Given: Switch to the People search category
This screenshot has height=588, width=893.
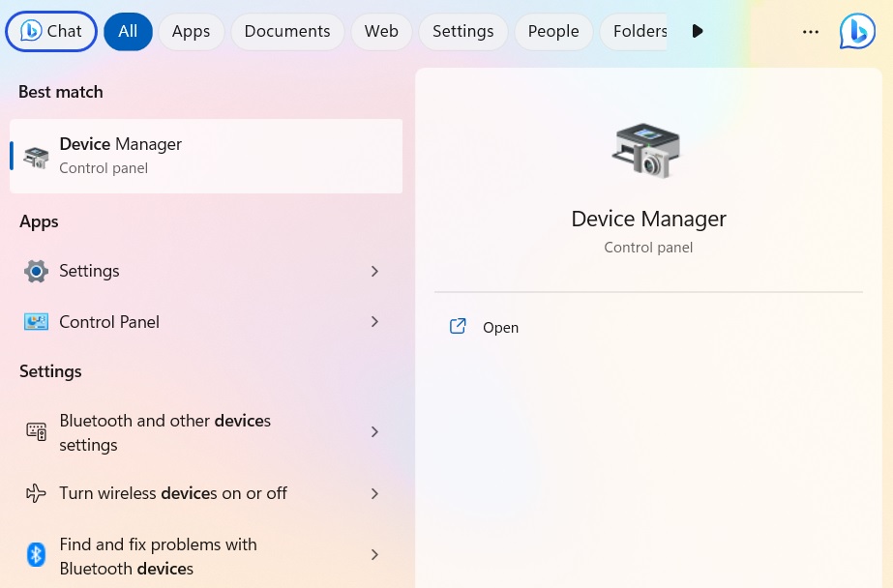Looking at the screenshot, I should pyautogui.click(x=552, y=31).
